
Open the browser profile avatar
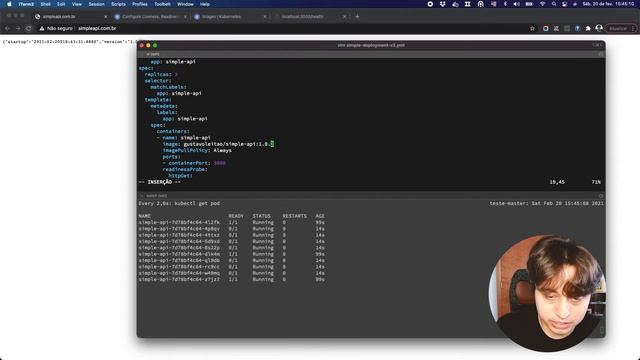click(599, 28)
